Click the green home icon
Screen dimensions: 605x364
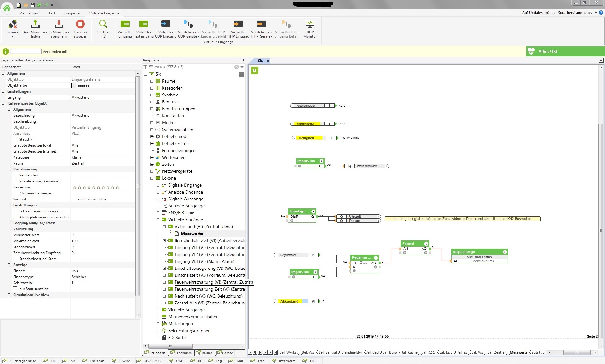7,8
